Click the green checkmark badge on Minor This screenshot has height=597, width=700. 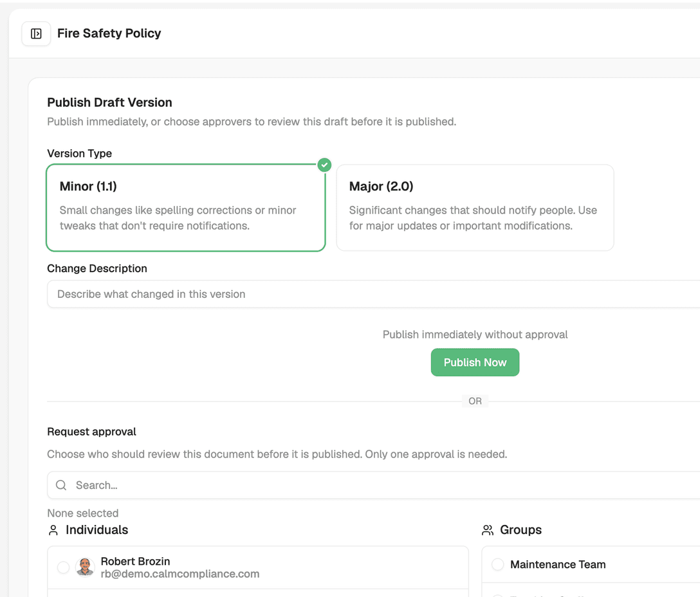pos(324,165)
